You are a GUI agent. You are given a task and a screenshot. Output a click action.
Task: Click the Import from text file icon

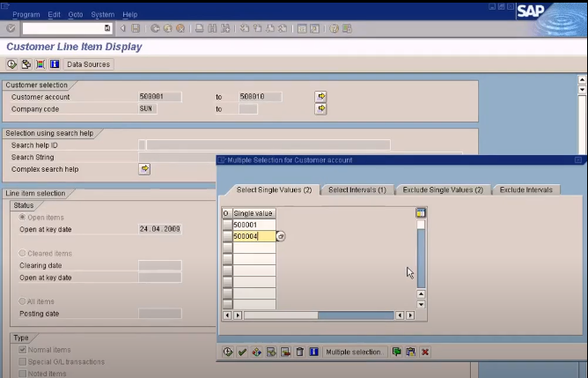(x=396, y=352)
